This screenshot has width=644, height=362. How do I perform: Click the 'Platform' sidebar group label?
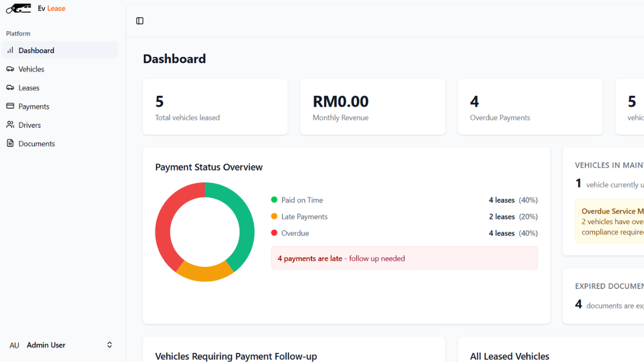point(18,33)
